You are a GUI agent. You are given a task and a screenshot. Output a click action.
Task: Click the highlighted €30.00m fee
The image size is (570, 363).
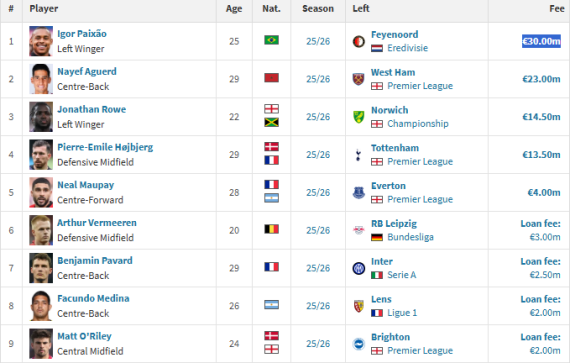point(541,41)
